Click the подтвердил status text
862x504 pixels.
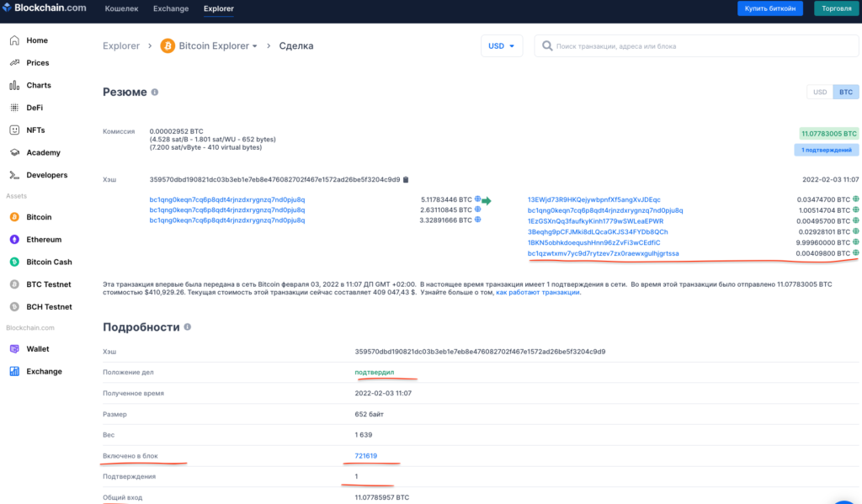tap(375, 372)
